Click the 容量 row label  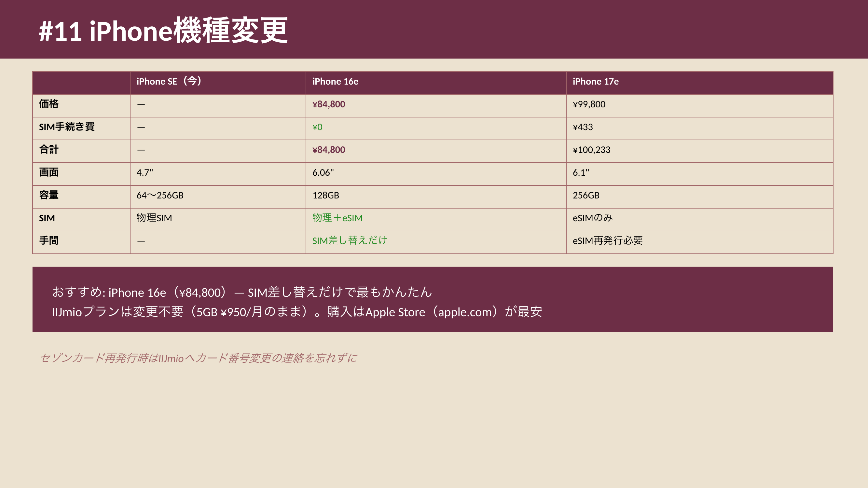[49, 195]
